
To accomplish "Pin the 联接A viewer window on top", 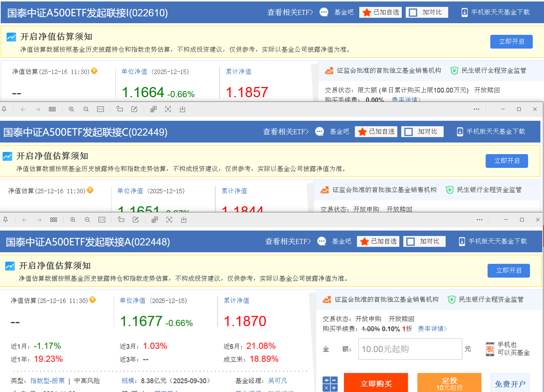I will coord(5,220).
